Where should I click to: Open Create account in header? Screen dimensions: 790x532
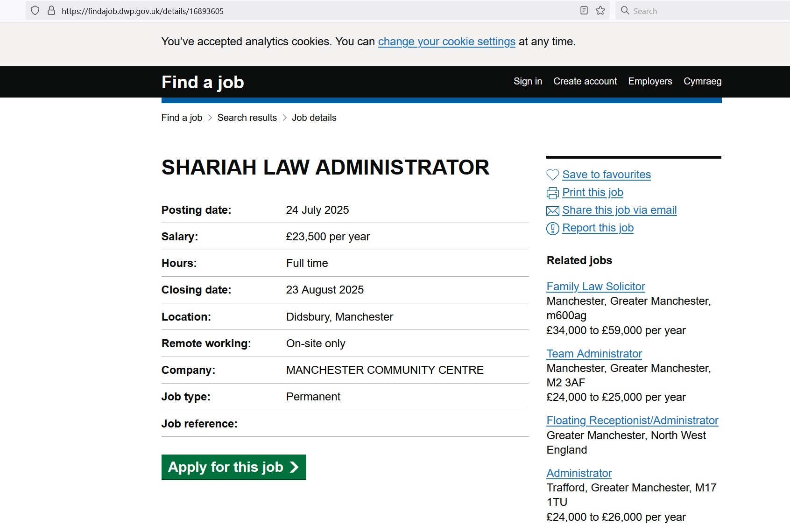(585, 81)
